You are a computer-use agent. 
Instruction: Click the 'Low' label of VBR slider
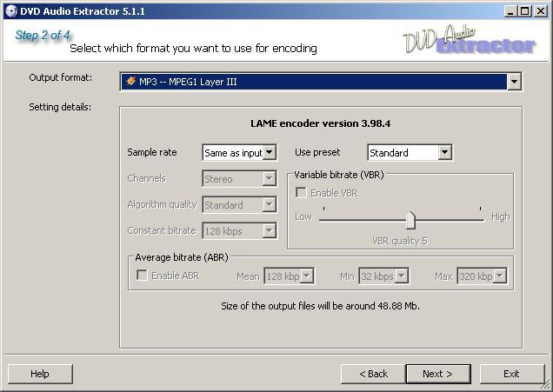pyautogui.click(x=303, y=216)
